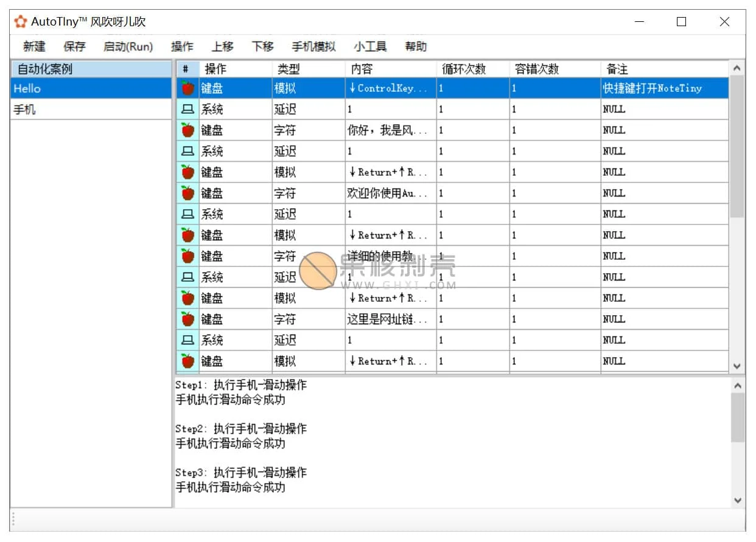Image resolution: width=756 pixels, height=542 pixels.
Task: Click the apple icon beside 你好，我是风 row
Action: (x=188, y=130)
